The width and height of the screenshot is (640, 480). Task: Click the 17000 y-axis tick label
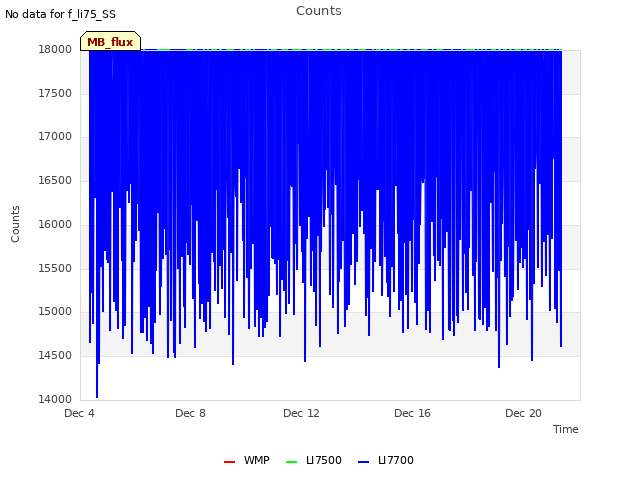[x=55, y=136]
